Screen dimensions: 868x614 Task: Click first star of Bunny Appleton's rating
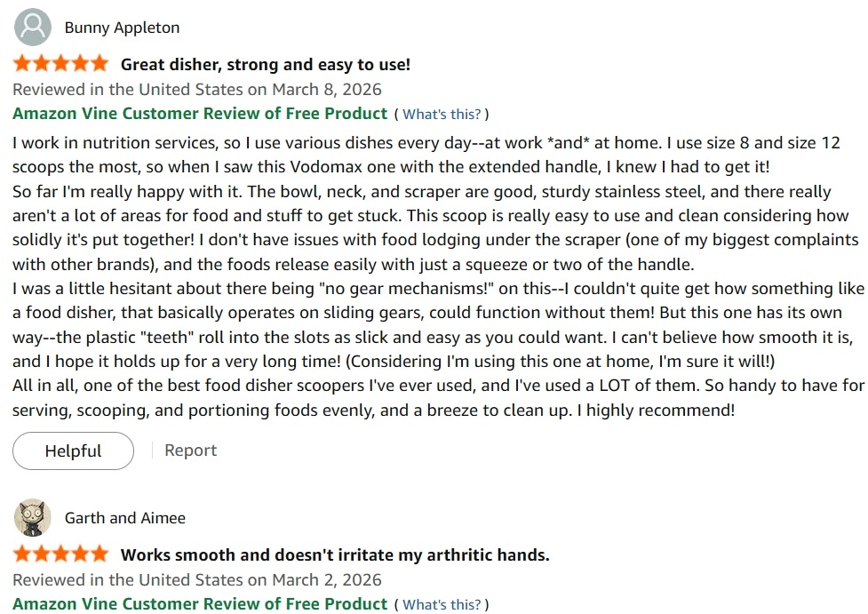point(22,64)
